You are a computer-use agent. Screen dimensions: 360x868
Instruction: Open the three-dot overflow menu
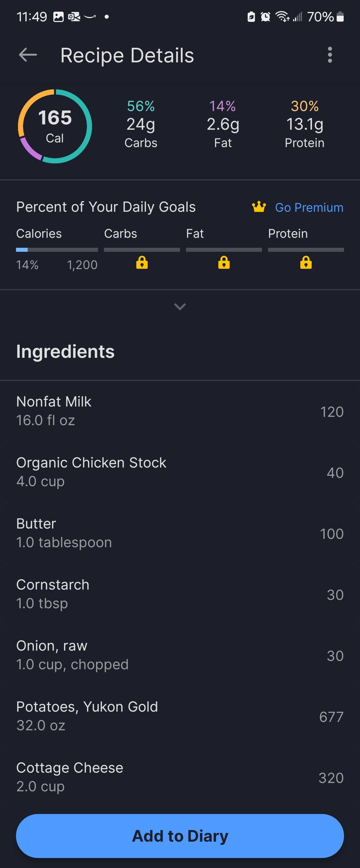(330, 55)
